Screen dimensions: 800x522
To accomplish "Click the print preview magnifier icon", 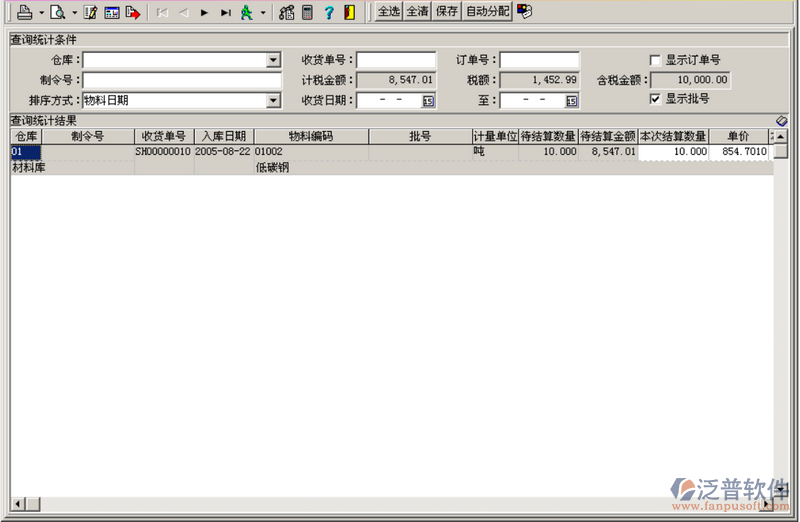I will (x=58, y=12).
